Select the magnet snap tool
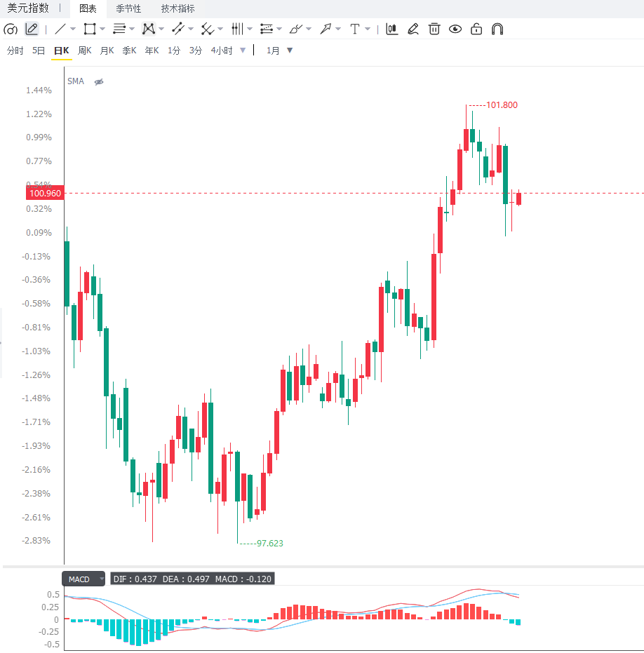The height and width of the screenshot is (653, 644). 497,29
